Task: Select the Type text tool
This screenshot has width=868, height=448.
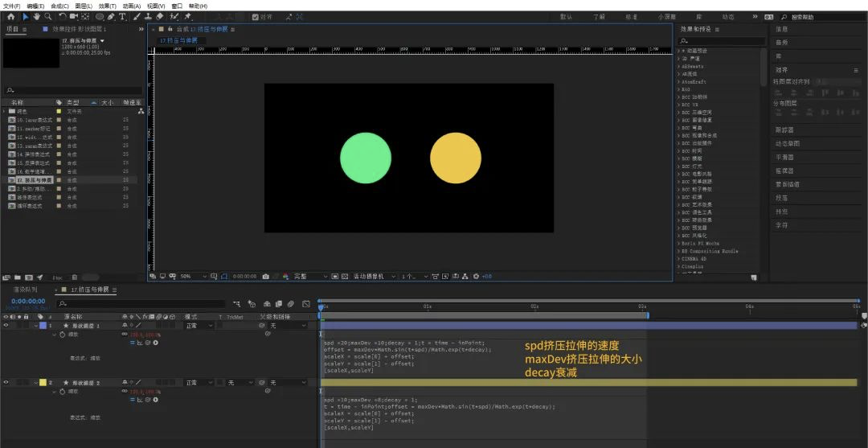Action: tap(122, 17)
